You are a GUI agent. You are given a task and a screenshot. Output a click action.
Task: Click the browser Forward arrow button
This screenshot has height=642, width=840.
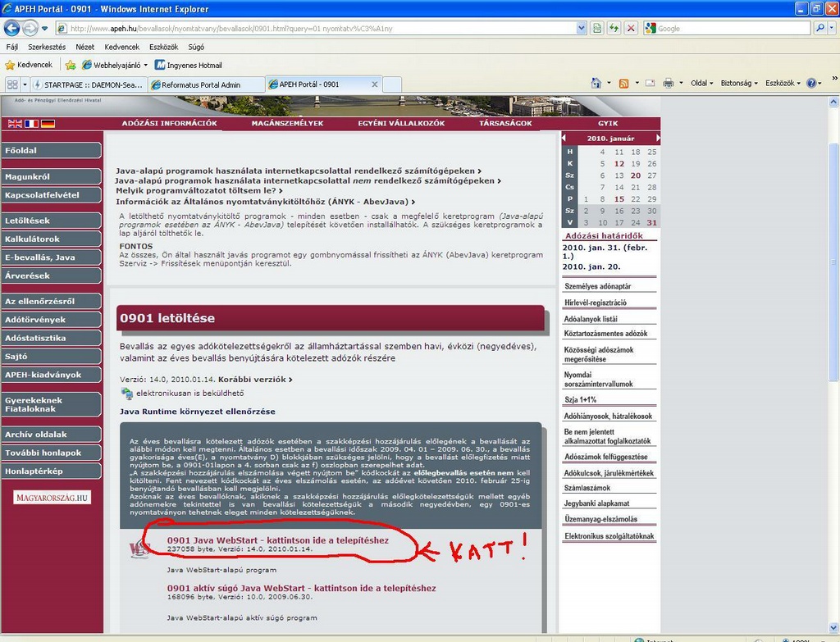[30, 28]
